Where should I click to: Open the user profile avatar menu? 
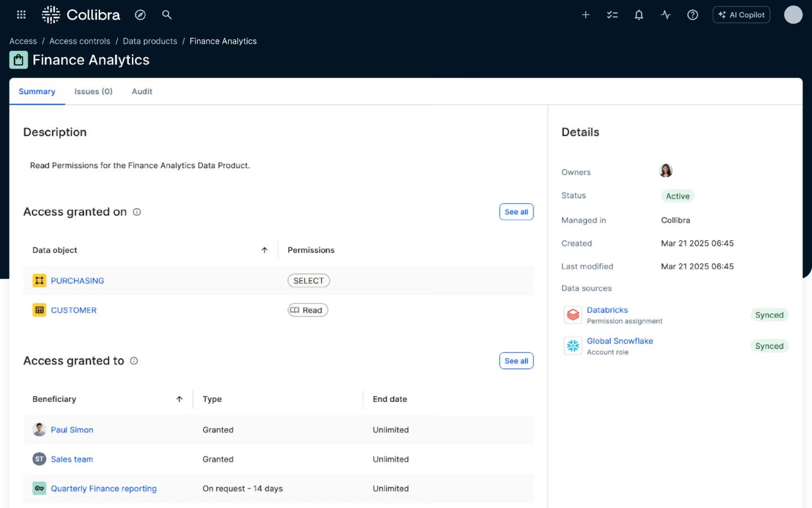click(x=793, y=15)
